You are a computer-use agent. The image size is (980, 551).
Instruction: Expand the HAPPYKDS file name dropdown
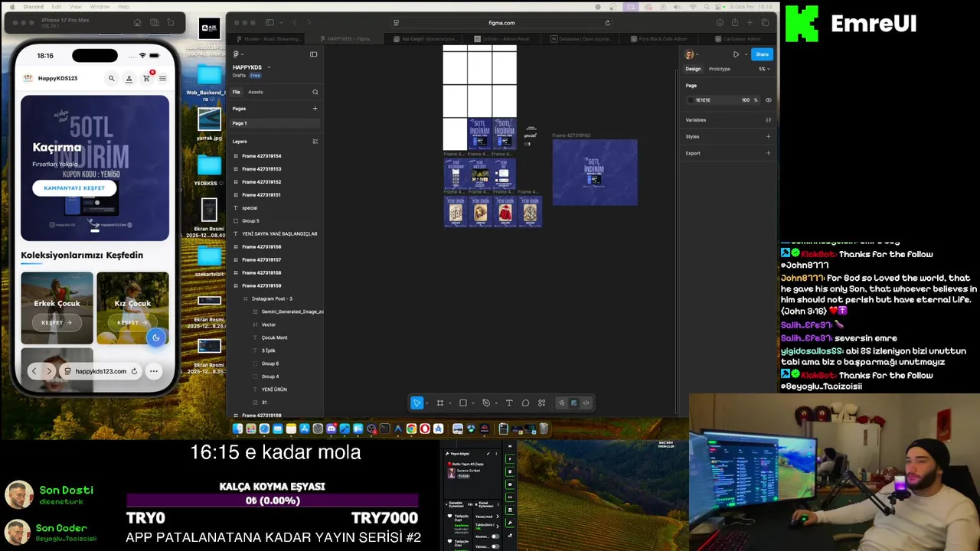click(x=269, y=67)
